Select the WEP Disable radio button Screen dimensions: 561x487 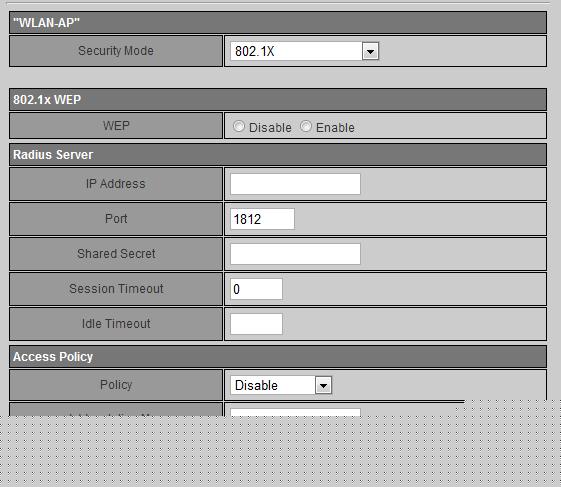tap(239, 126)
